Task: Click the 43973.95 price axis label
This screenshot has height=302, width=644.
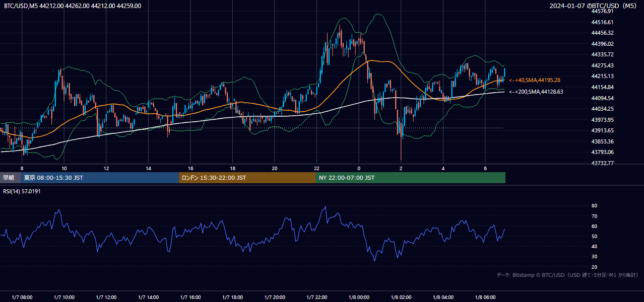Action: pyautogui.click(x=602, y=120)
